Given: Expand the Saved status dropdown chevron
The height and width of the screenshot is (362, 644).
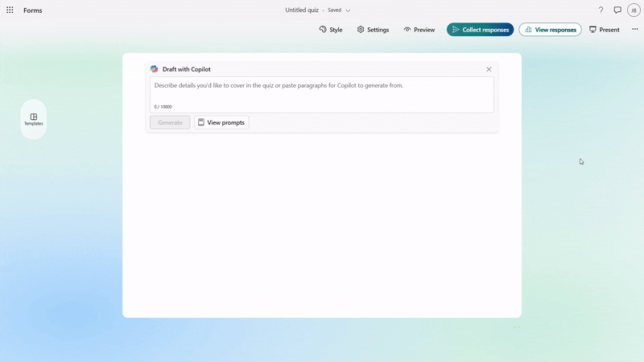Looking at the screenshot, I should tap(348, 10).
